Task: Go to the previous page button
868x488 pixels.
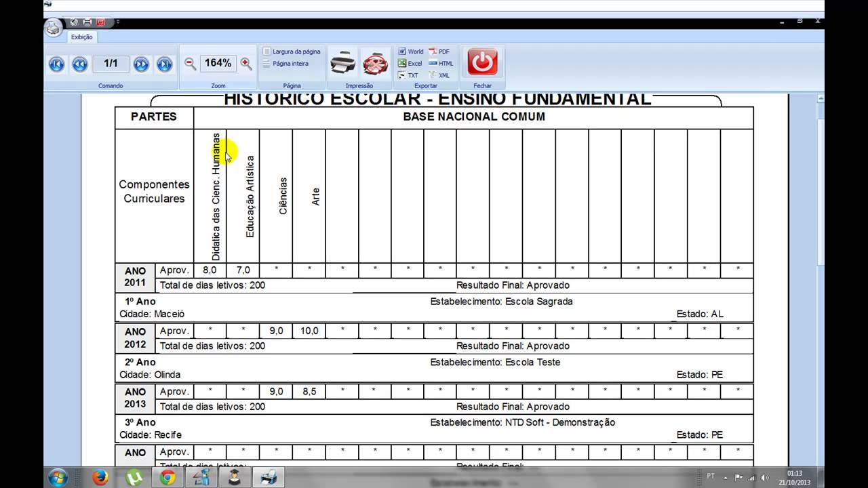Action: (80, 64)
